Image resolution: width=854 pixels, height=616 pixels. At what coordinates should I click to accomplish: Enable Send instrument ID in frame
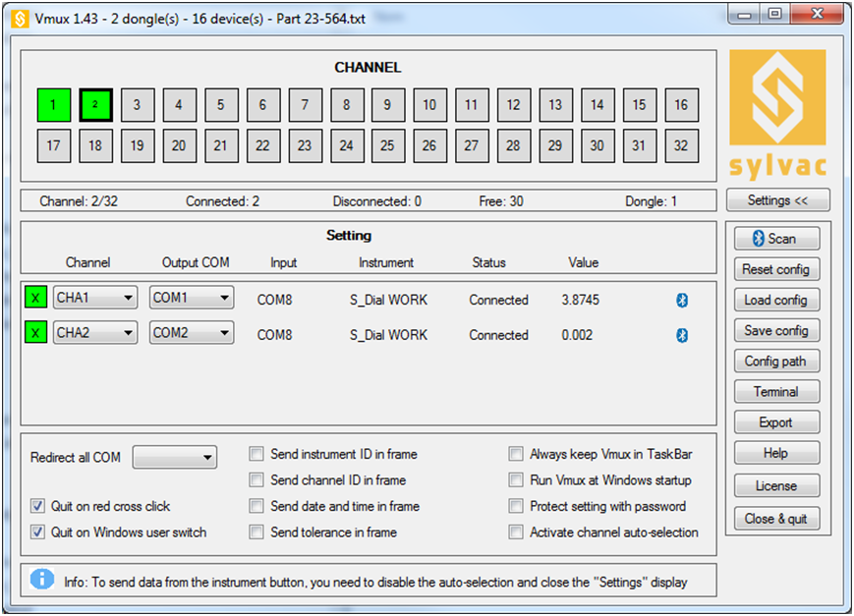256,454
